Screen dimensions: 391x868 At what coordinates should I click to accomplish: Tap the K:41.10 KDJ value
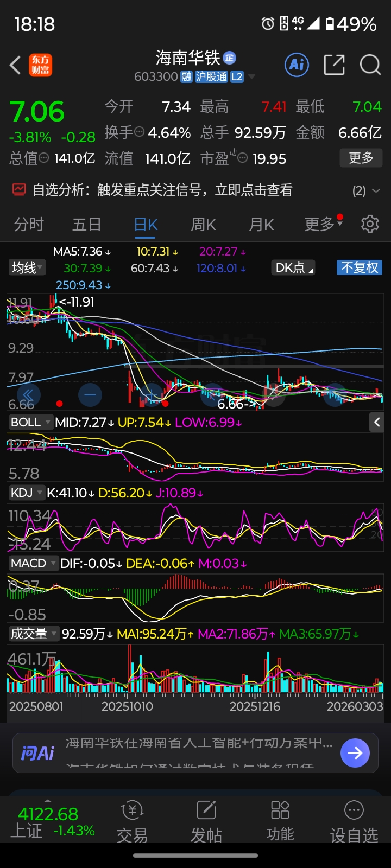pyautogui.click(x=71, y=493)
